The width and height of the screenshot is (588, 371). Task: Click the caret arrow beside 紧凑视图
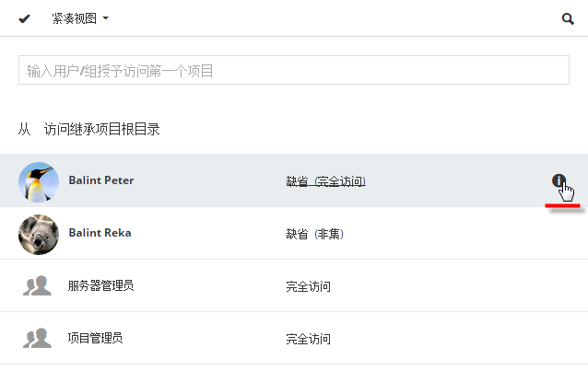(107, 19)
